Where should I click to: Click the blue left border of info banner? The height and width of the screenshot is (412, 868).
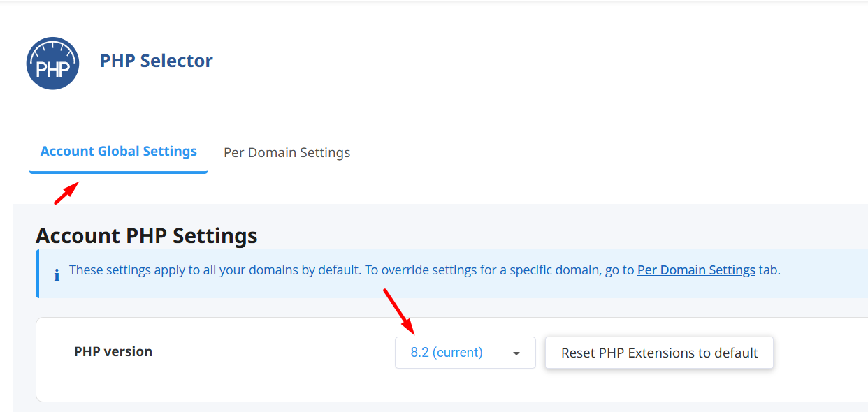pyautogui.click(x=37, y=274)
